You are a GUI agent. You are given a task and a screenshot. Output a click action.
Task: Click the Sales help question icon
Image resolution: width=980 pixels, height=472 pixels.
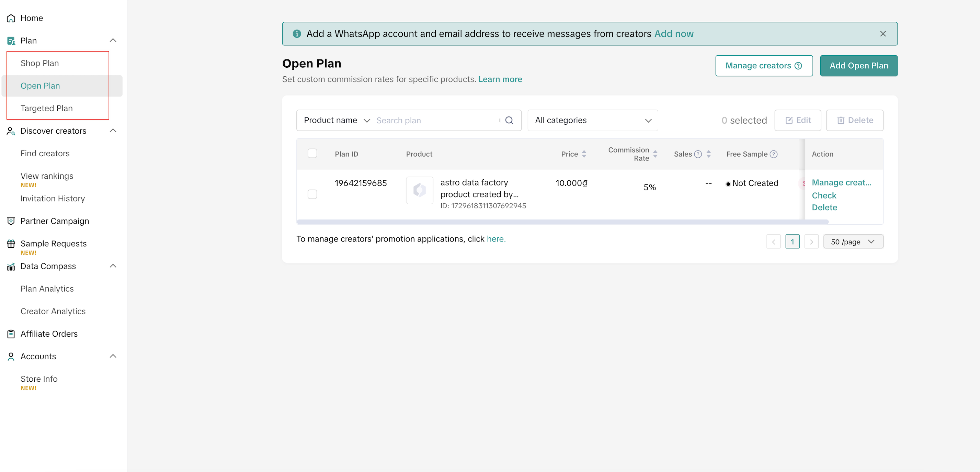(698, 154)
